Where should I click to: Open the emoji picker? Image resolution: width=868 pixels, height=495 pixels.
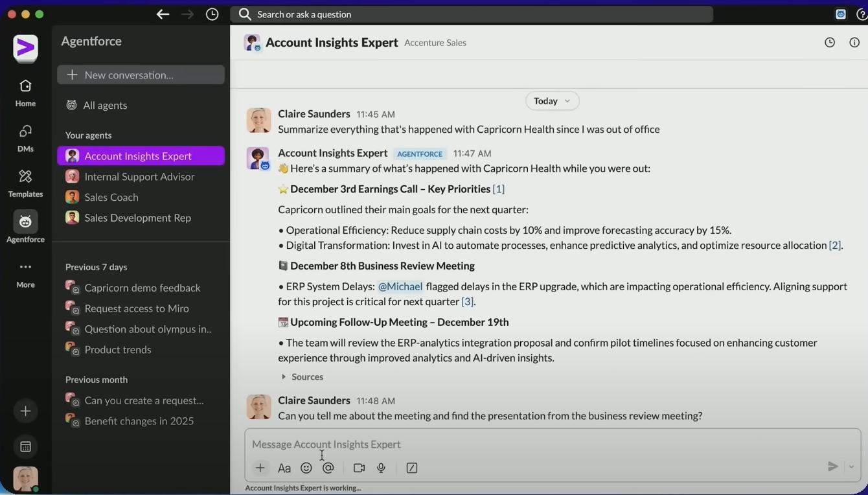[x=306, y=468]
